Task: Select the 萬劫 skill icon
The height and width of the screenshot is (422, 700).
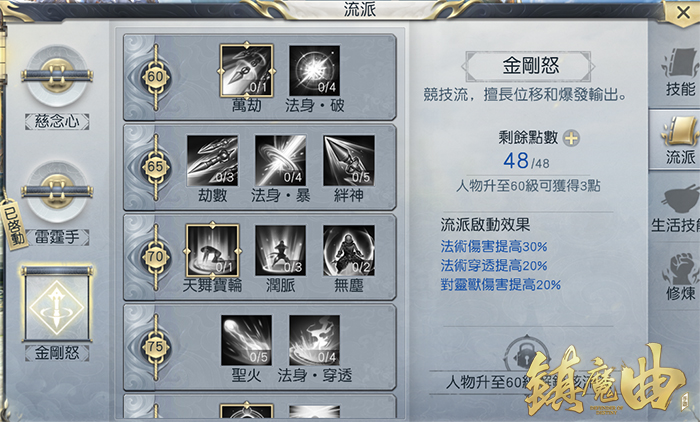Action: [246, 70]
